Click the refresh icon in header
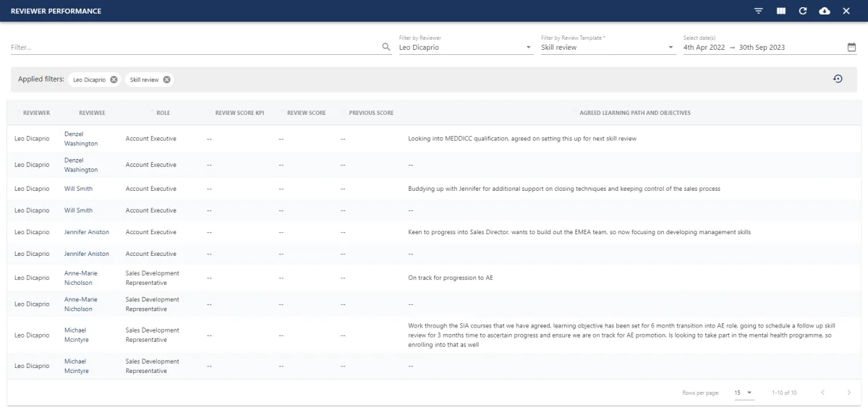 [802, 11]
